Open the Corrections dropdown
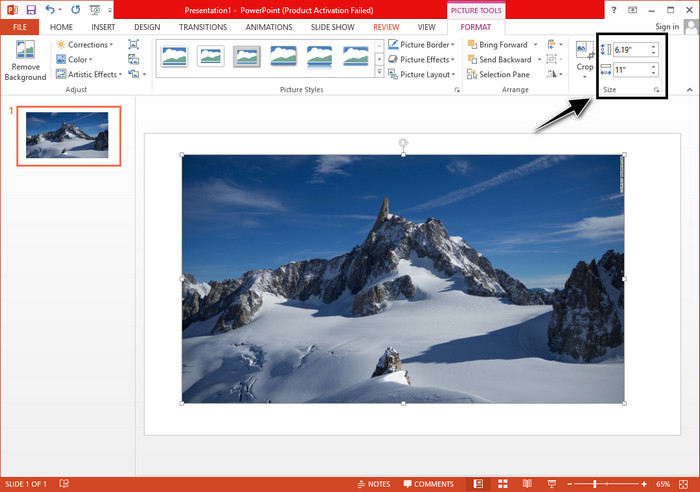700x492 pixels. point(85,45)
